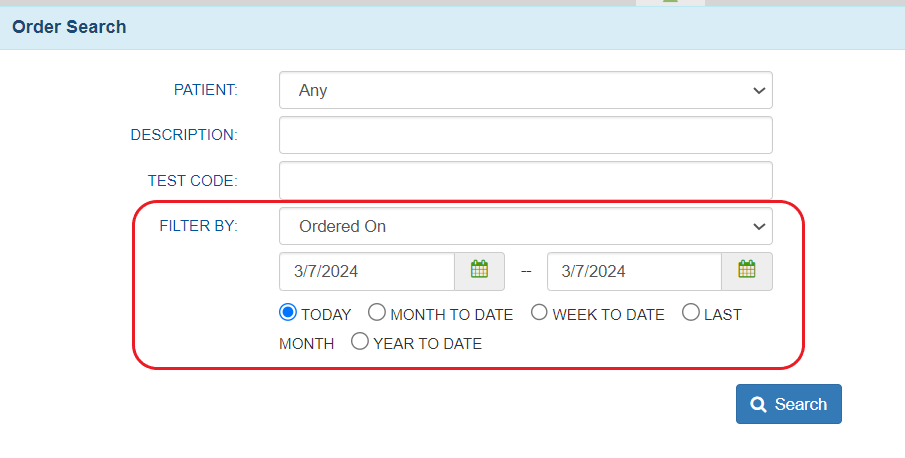The image size is (905, 458).
Task: Click the end date field after the dash
Action: 633,271
